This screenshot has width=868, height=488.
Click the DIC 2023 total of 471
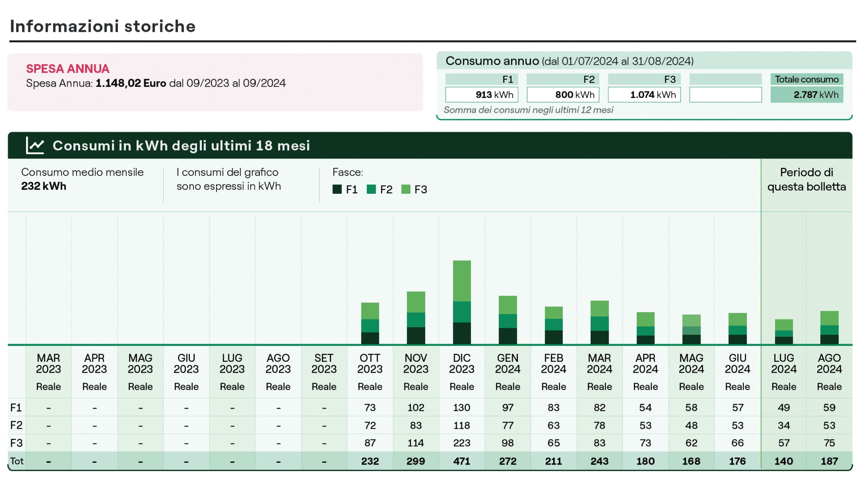pyautogui.click(x=462, y=461)
